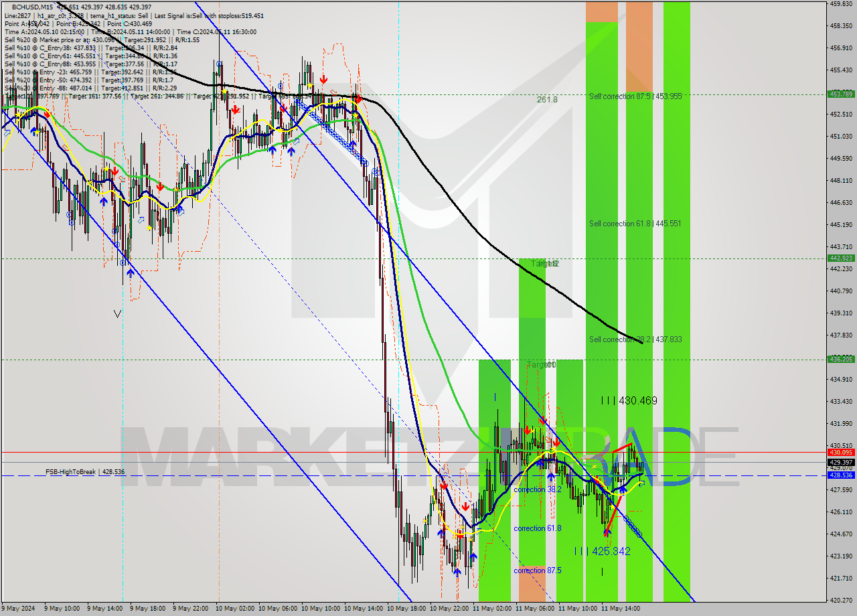Viewport: 857px width, 616px height.
Task: Click the 'Time A:2024.05.10 02:15:00' text
Action: click(x=44, y=31)
